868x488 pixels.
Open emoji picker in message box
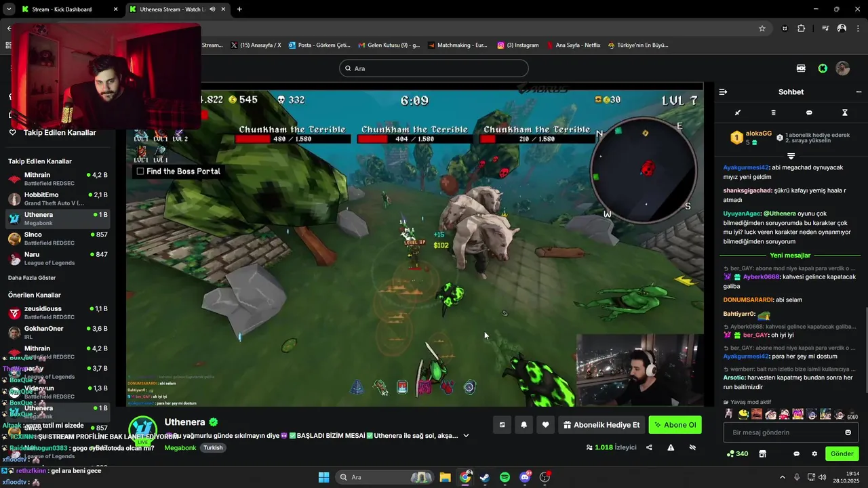click(x=848, y=432)
